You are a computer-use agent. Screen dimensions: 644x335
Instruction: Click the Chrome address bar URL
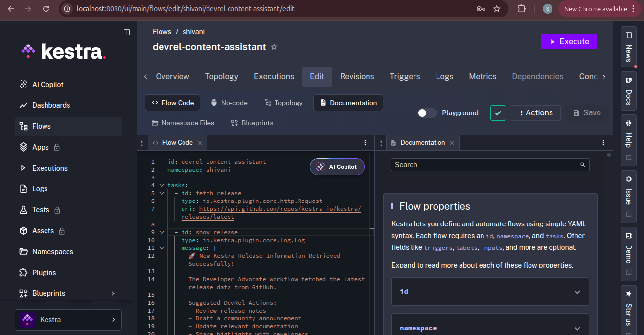pos(185,9)
